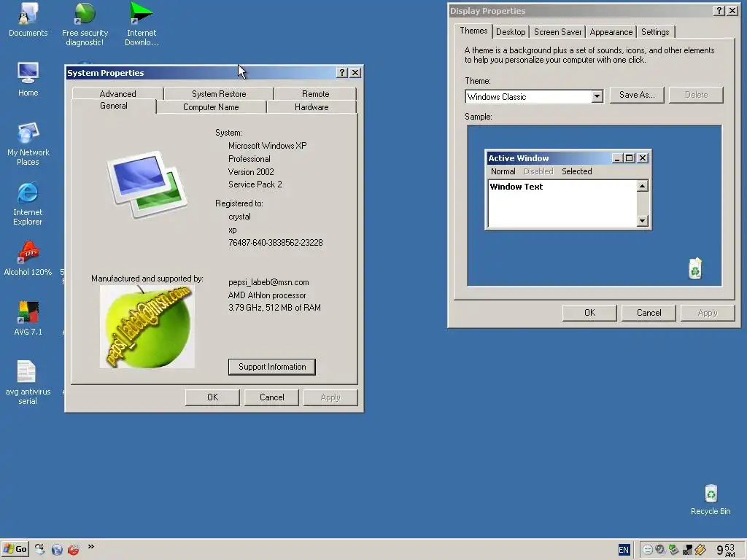Open the Documents desktop icon

click(x=28, y=20)
